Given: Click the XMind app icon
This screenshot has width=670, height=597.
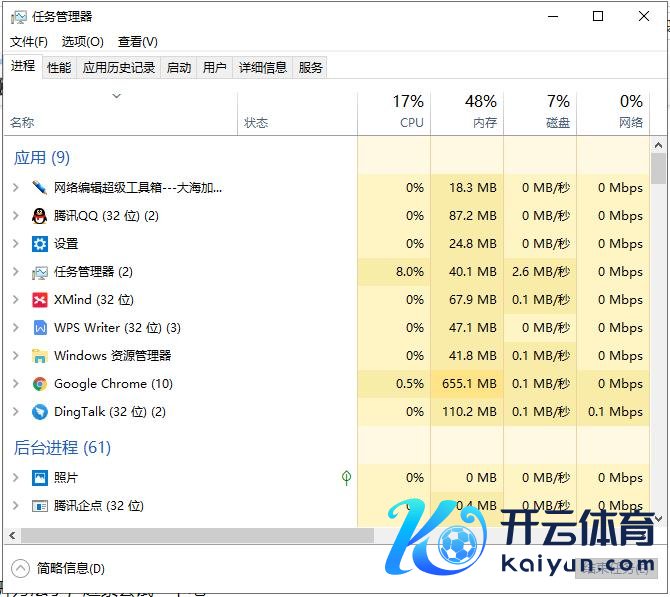Looking at the screenshot, I should tap(40, 300).
